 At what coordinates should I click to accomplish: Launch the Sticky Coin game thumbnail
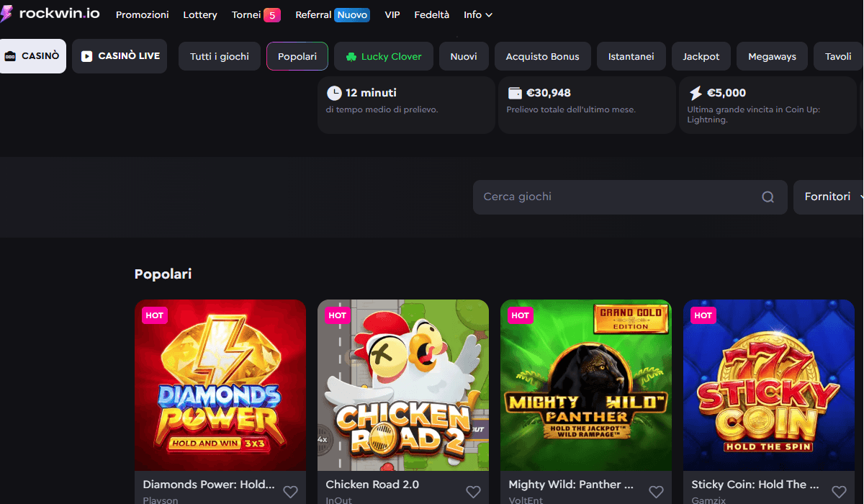[x=769, y=385]
